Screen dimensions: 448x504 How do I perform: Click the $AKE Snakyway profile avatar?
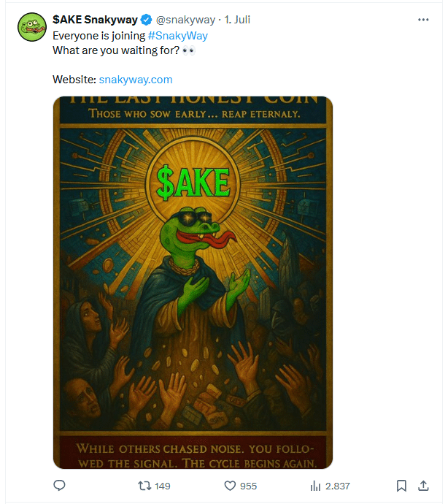[32, 27]
